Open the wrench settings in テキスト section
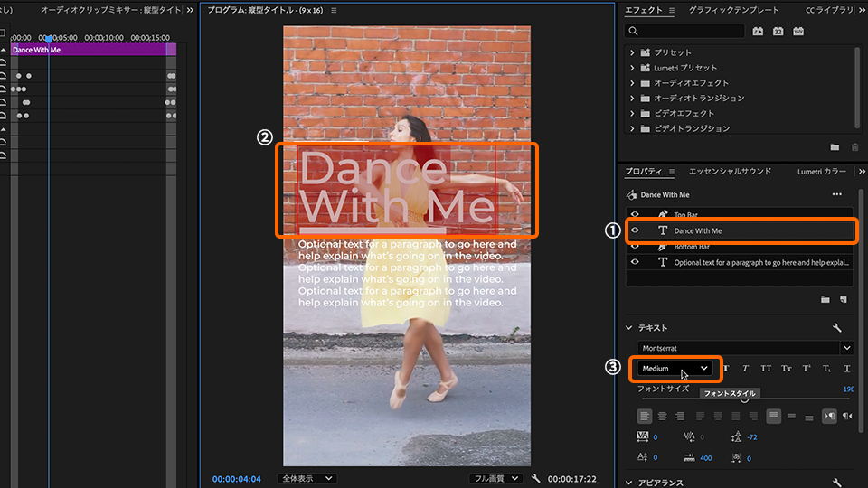The image size is (868, 488). click(837, 328)
